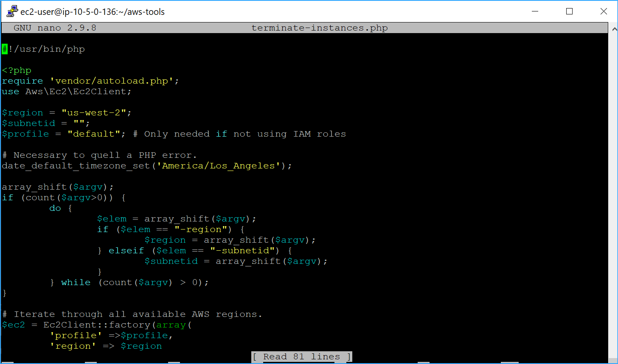The image size is (618, 364).
Task: Click the scrollbar down arrow
Action: point(614,360)
